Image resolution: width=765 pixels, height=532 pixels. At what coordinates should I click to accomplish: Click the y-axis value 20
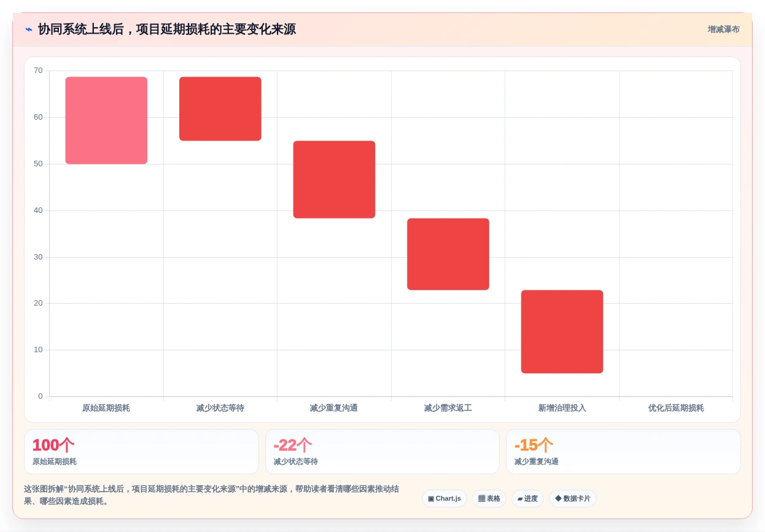click(38, 303)
